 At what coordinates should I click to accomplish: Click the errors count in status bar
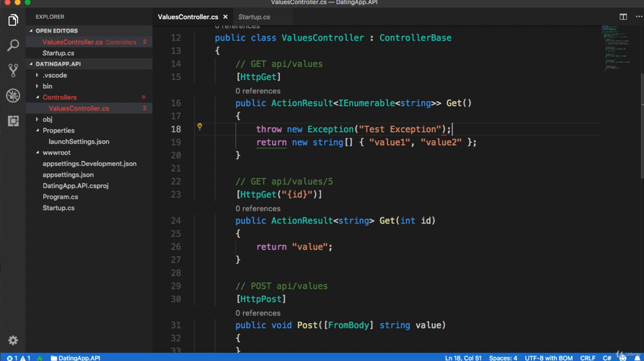pos(12,358)
